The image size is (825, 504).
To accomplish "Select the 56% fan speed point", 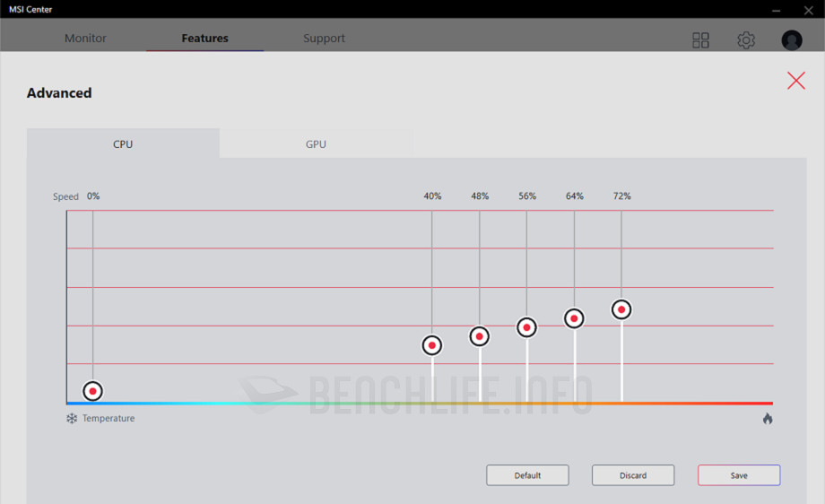I will click(x=526, y=327).
